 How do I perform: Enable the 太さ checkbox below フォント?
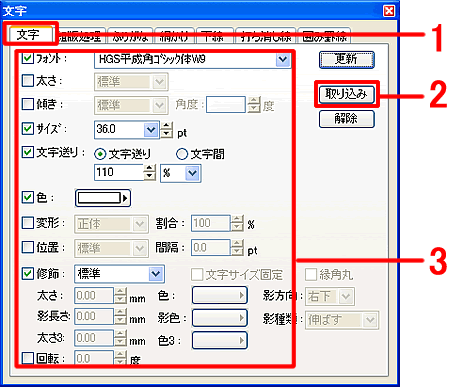point(28,80)
